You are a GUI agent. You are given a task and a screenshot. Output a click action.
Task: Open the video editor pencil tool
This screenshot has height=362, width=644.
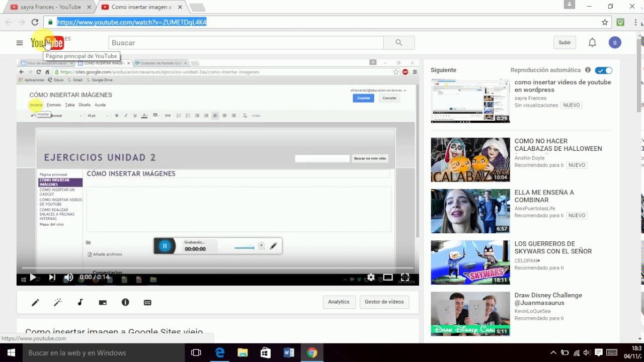coord(35,302)
